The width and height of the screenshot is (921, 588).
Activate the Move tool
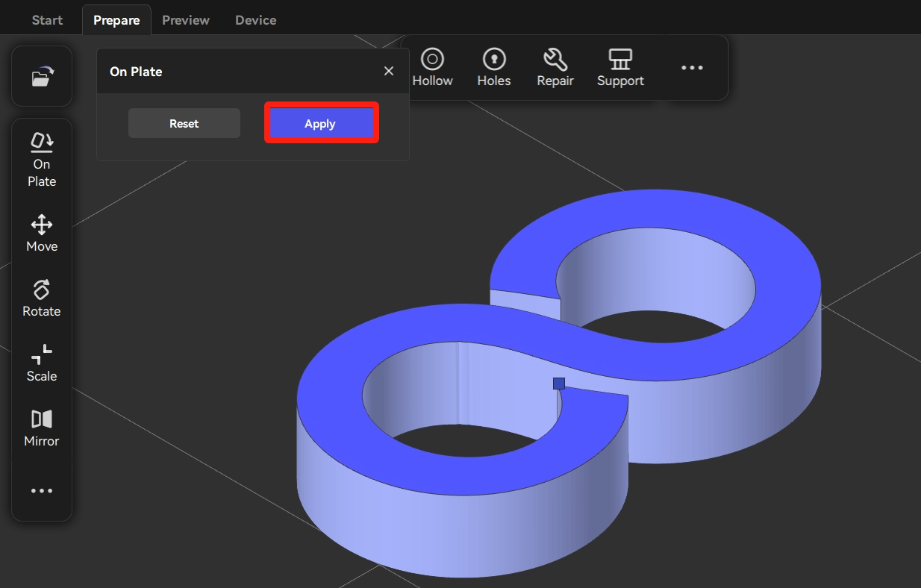pos(42,234)
